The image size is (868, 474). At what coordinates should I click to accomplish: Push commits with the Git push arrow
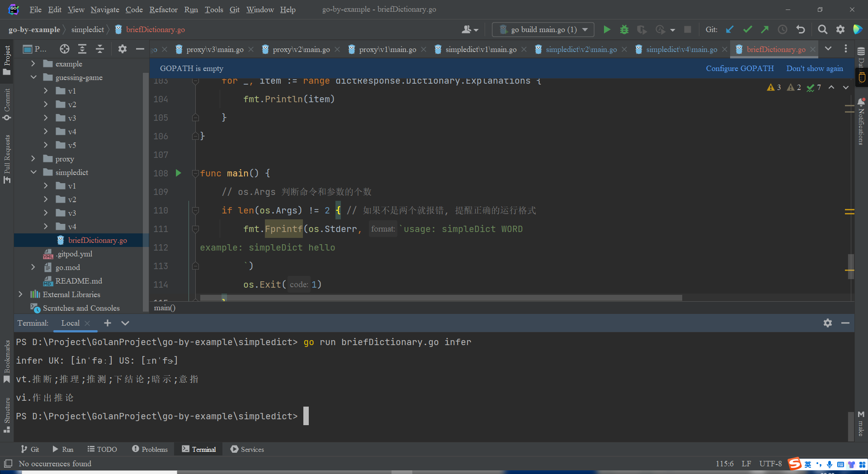[x=765, y=30]
